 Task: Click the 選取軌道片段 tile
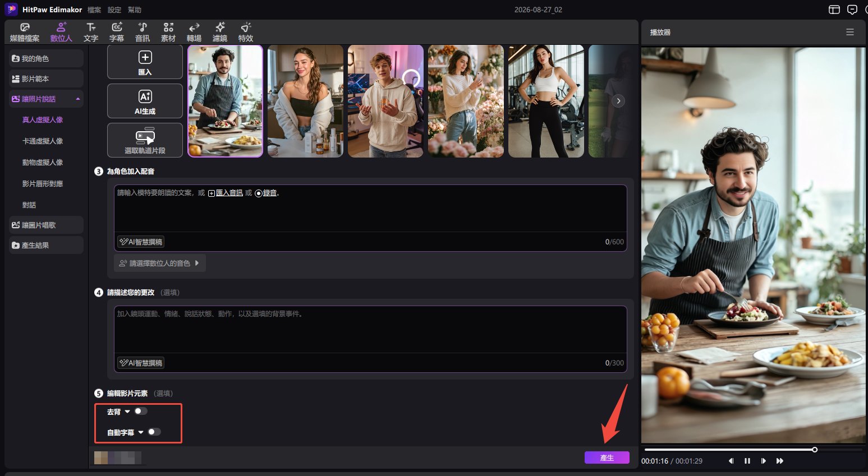145,140
